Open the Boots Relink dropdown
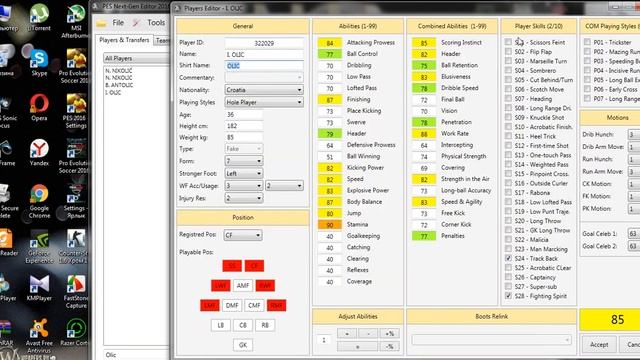This screenshot has width=640, height=360. [491, 340]
